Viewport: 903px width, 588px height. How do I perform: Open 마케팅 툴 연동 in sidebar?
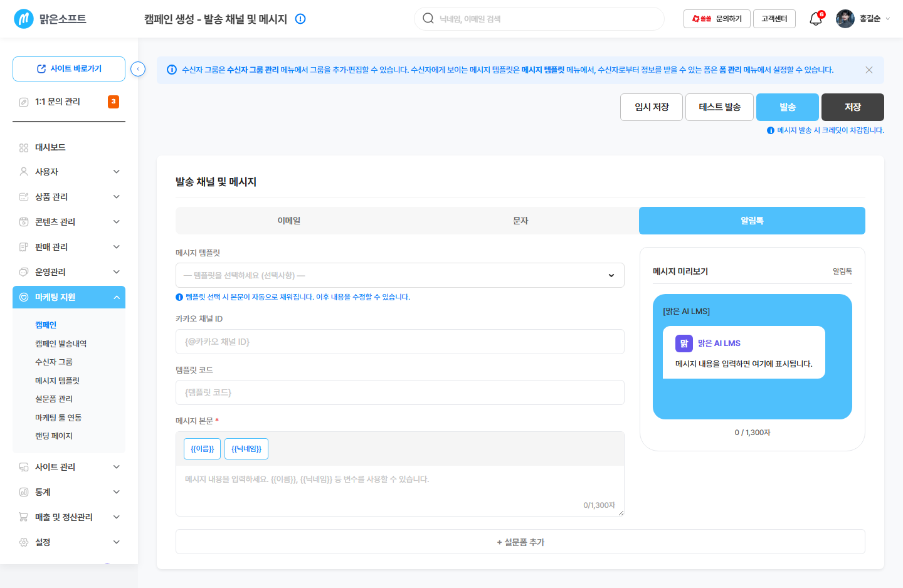58,417
